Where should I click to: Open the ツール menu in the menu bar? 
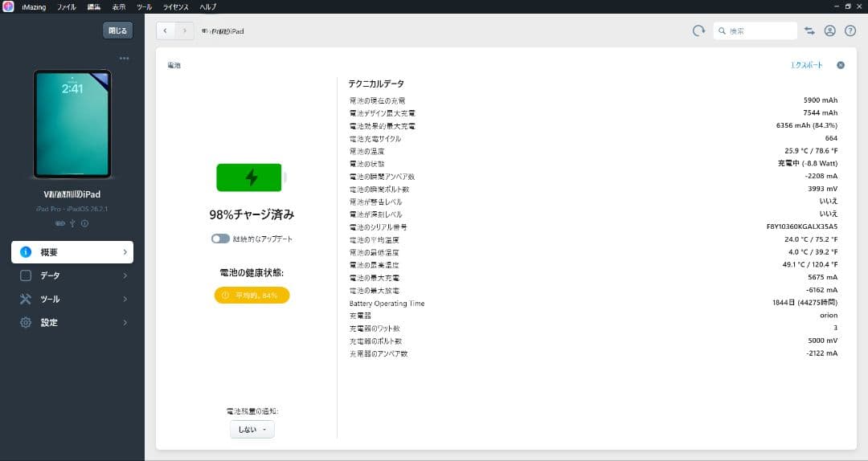click(144, 7)
